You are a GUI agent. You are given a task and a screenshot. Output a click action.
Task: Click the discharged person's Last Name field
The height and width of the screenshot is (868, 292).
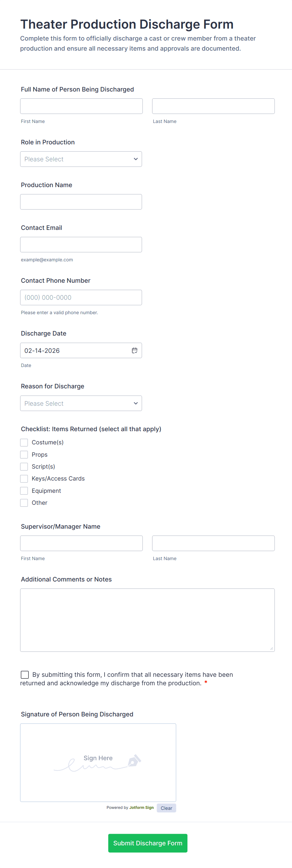(x=213, y=106)
